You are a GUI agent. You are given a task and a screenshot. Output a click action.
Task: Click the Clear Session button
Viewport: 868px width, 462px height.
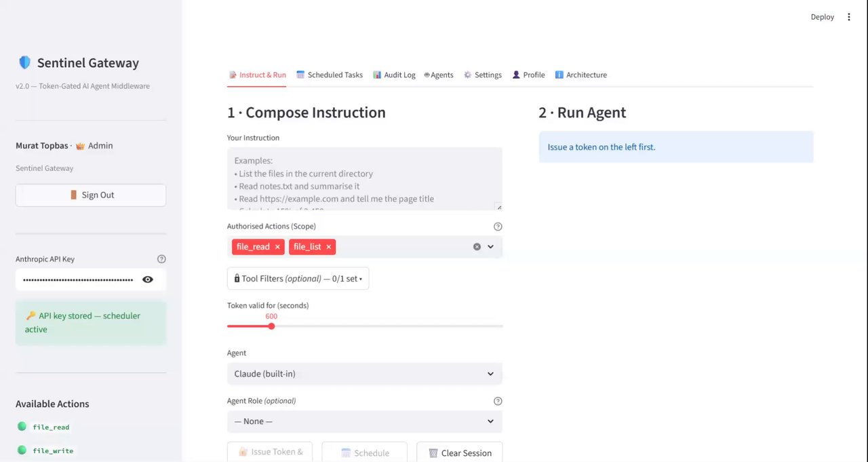(x=459, y=453)
